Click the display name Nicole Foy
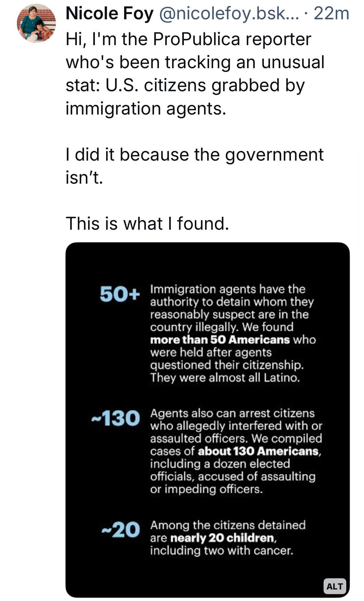 [x=110, y=14]
